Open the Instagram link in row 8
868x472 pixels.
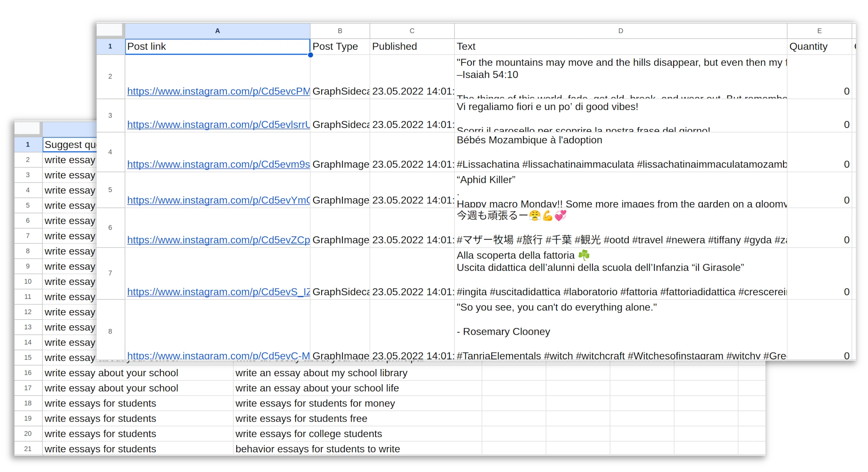(218, 356)
